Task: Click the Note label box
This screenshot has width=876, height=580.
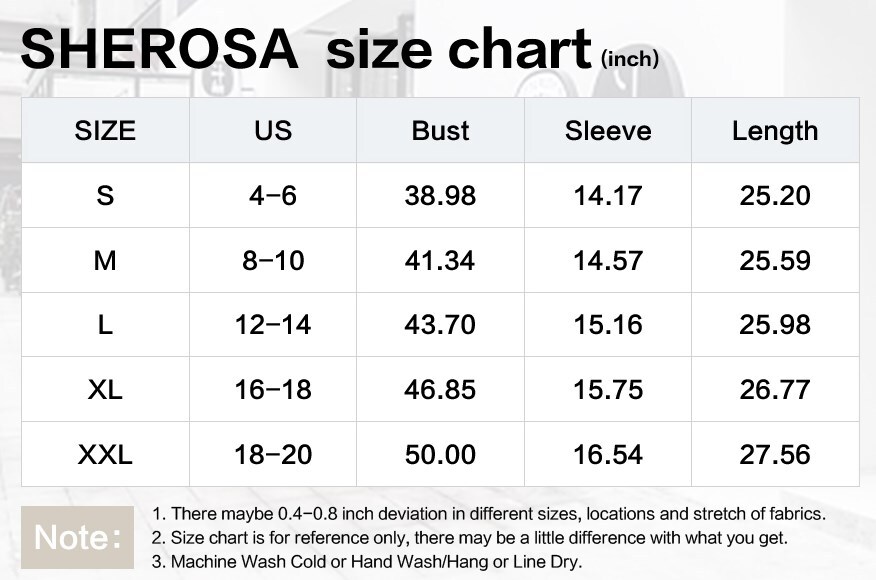Action: click(x=77, y=538)
